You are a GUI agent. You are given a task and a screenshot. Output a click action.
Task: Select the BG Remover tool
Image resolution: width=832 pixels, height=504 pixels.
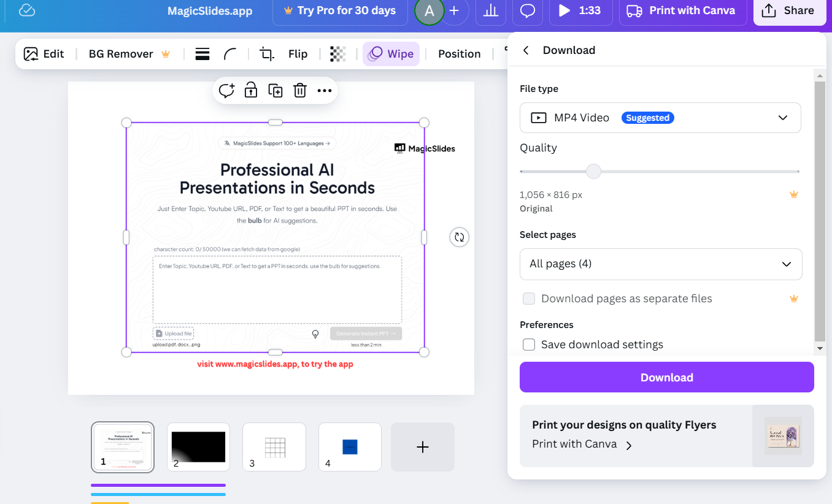coord(129,54)
